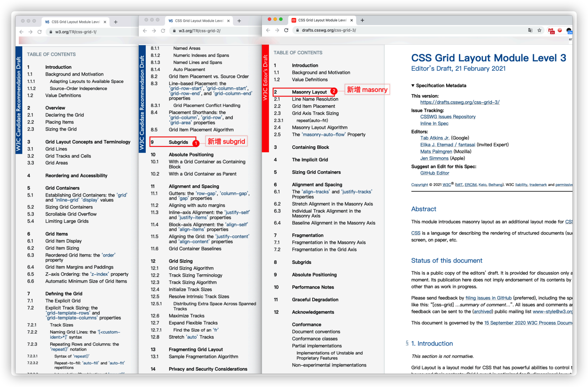
Task: Open a new tab in css-grid-2 window
Action: [239, 21]
